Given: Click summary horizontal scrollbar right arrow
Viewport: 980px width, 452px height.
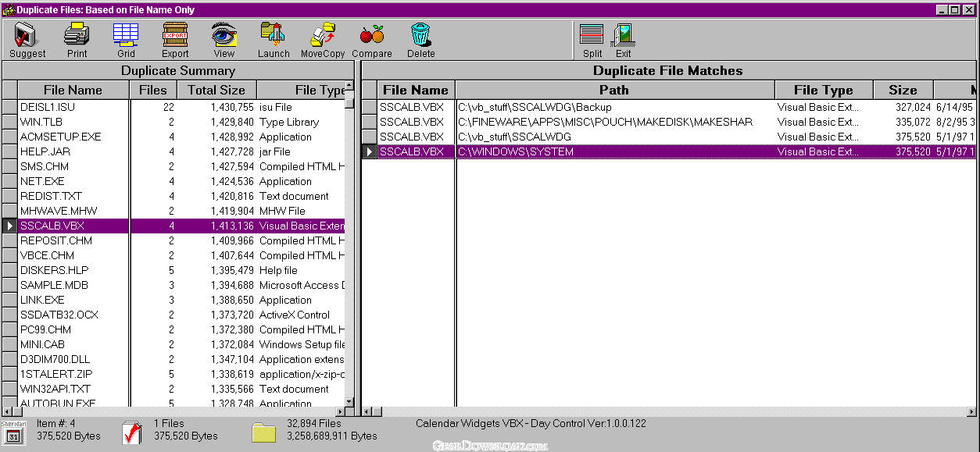Looking at the screenshot, I should (340, 411).
